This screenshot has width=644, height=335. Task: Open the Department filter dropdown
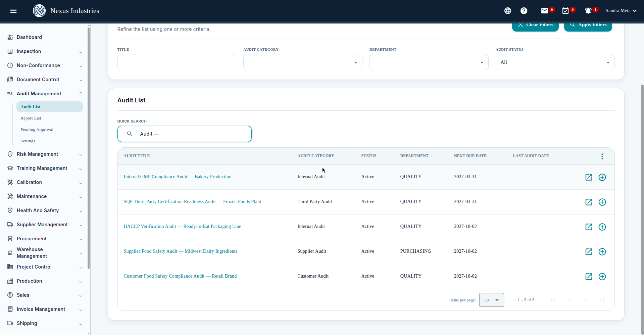point(429,62)
